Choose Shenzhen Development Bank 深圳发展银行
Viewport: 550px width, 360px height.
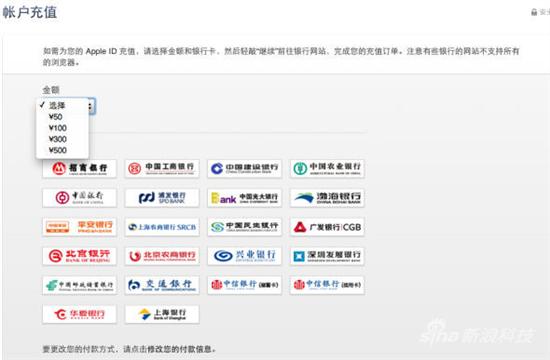pyautogui.click(x=327, y=256)
